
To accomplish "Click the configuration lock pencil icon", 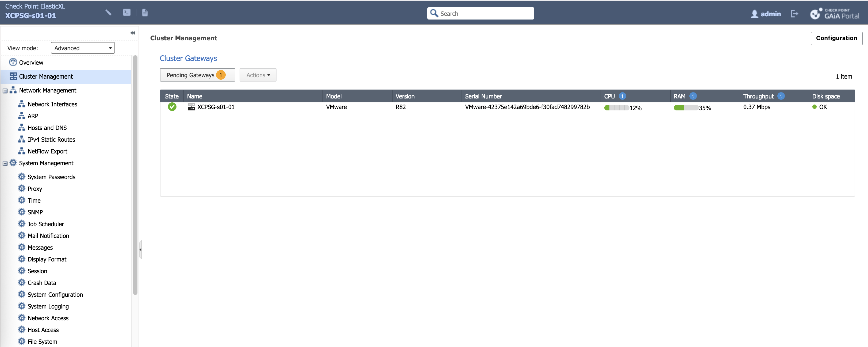I will click(x=108, y=13).
